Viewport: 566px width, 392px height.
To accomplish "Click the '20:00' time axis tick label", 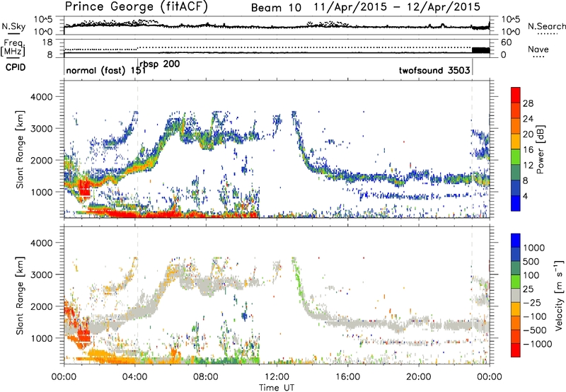I will [418, 377].
